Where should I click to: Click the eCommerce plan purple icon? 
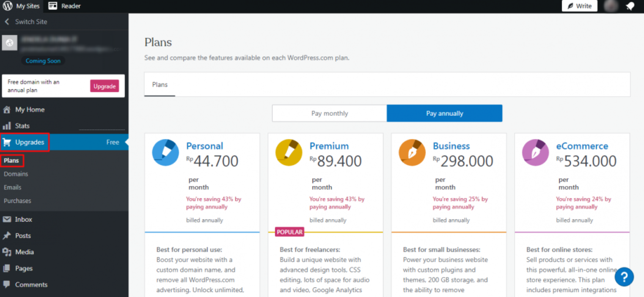(536, 152)
